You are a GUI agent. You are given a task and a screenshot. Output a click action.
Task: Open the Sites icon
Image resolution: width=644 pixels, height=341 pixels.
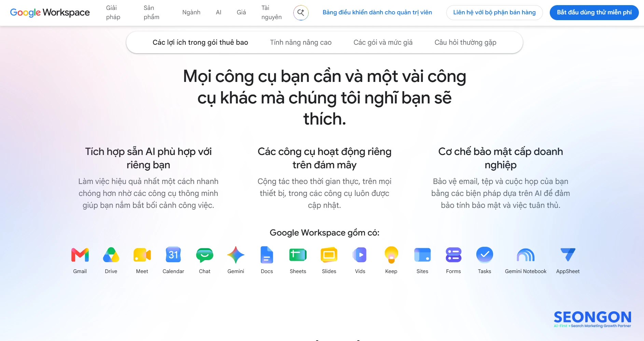point(422,255)
